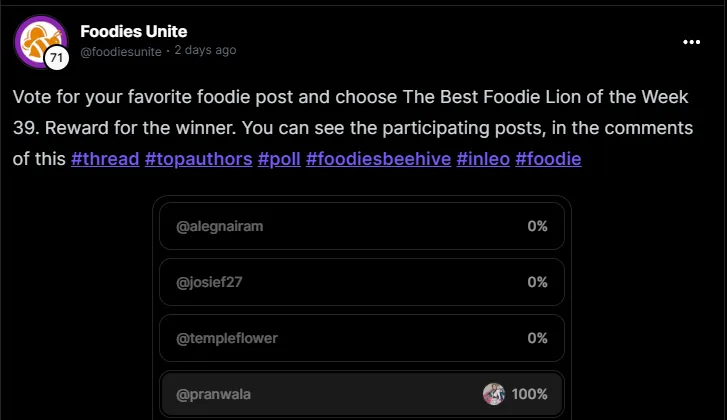The height and width of the screenshot is (420, 727).
Task: View the voter avatar on @pranwala option
Action: 494,394
